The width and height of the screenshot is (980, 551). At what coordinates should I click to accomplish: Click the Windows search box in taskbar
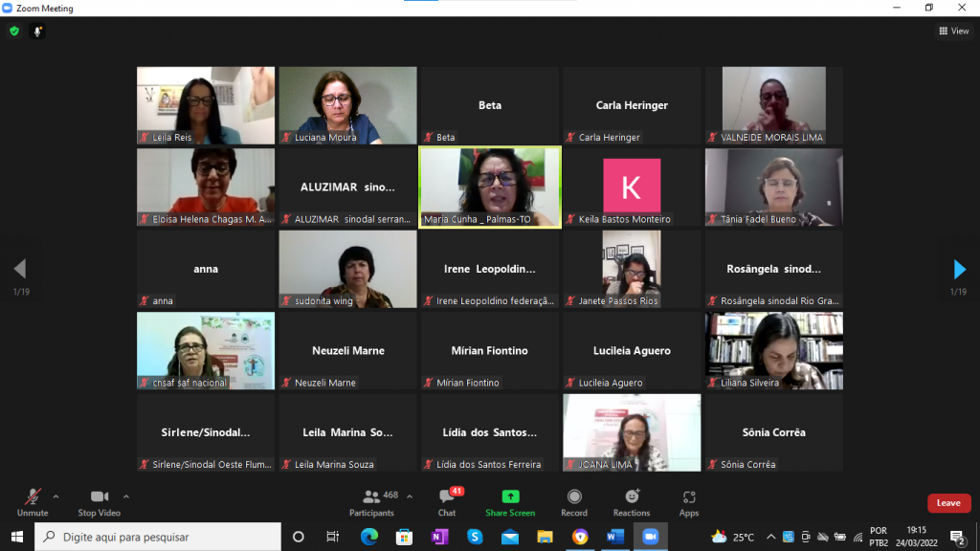point(158,537)
